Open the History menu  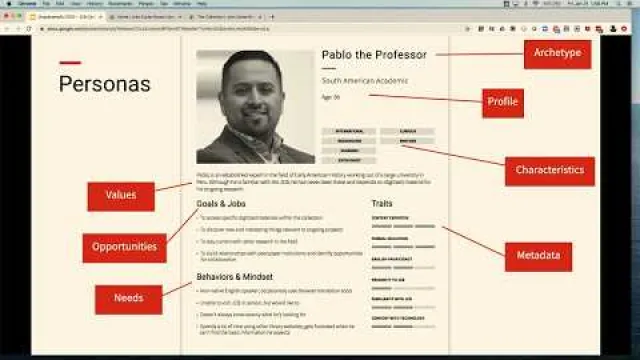(x=94, y=4)
